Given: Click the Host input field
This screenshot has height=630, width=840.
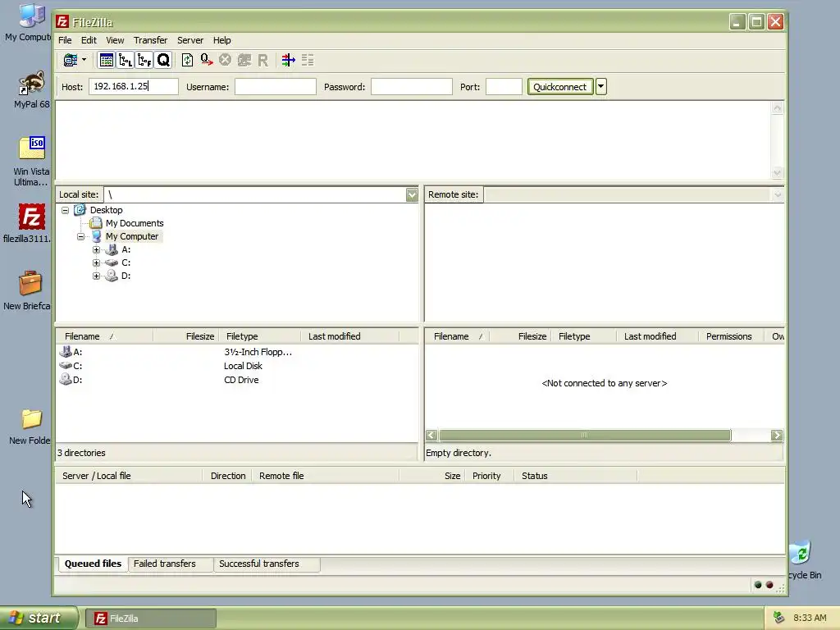Looking at the screenshot, I should coord(134,86).
